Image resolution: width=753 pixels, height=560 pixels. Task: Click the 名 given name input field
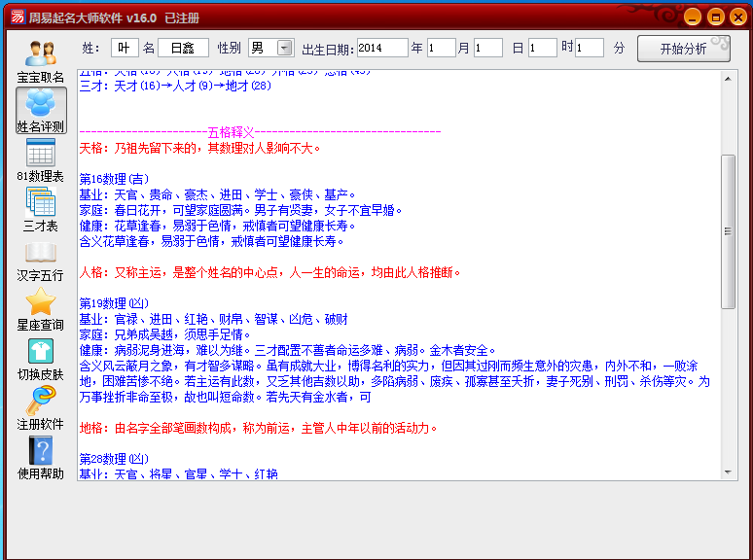(x=183, y=48)
